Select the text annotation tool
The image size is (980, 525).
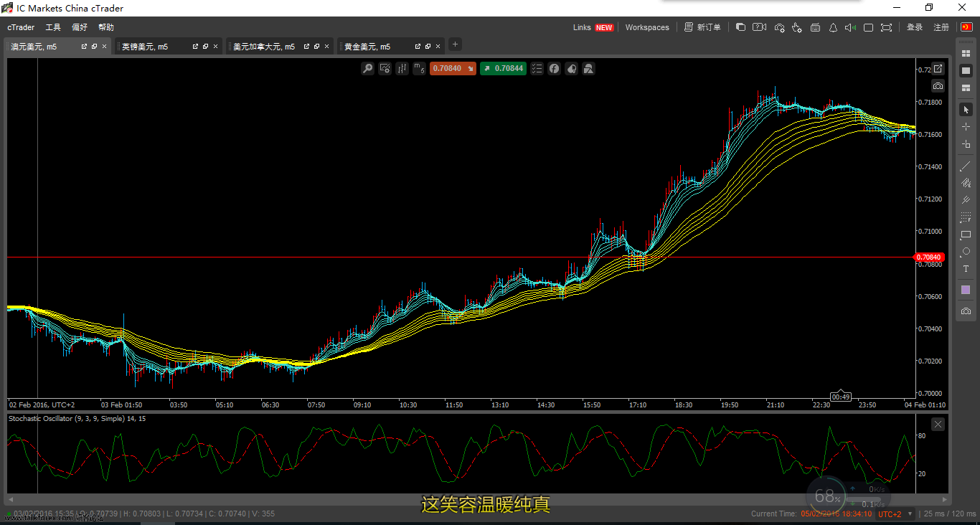[x=966, y=269]
